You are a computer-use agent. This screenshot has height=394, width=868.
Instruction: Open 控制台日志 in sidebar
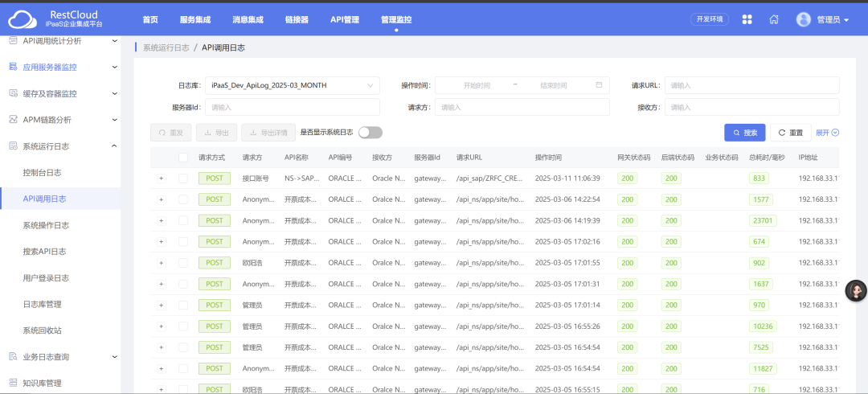click(x=42, y=172)
